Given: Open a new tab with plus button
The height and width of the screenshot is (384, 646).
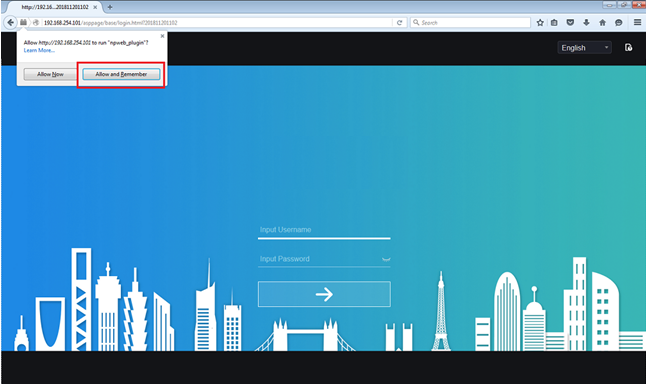Looking at the screenshot, I should coord(110,7).
